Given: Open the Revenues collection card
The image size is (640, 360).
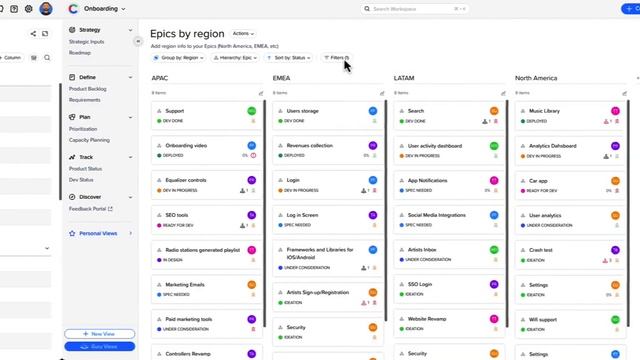Looking at the screenshot, I should 328,151.
